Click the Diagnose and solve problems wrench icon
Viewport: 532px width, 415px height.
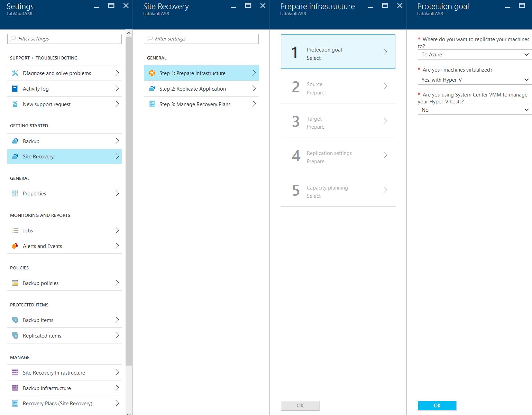(x=15, y=73)
